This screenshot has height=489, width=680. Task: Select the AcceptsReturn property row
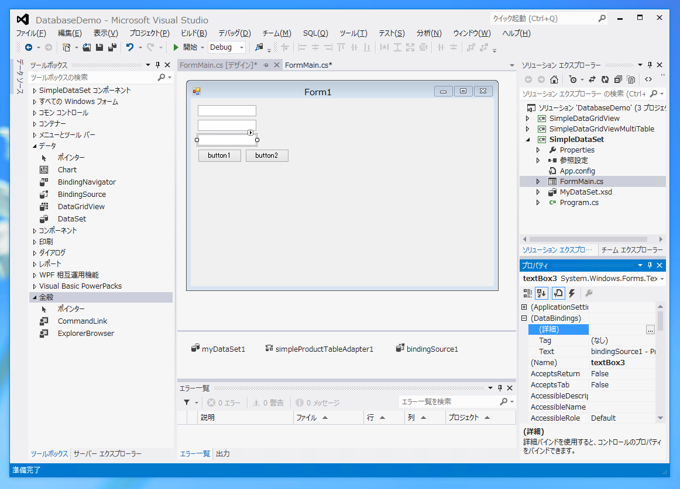[x=592, y=374]
